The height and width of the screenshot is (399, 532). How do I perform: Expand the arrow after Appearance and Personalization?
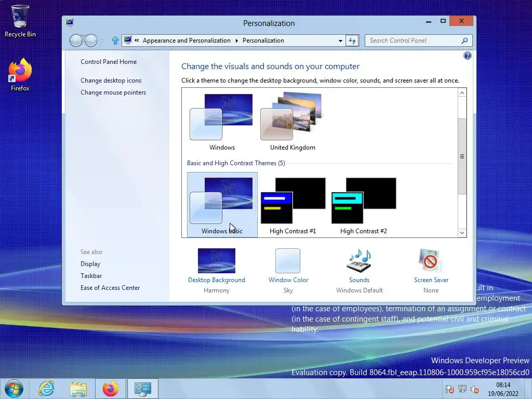tap(236, 41)
